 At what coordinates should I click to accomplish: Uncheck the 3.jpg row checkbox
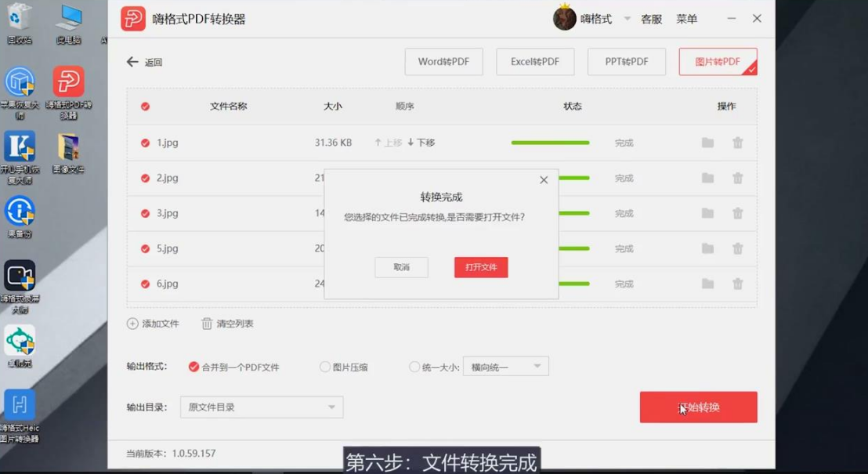145,213
